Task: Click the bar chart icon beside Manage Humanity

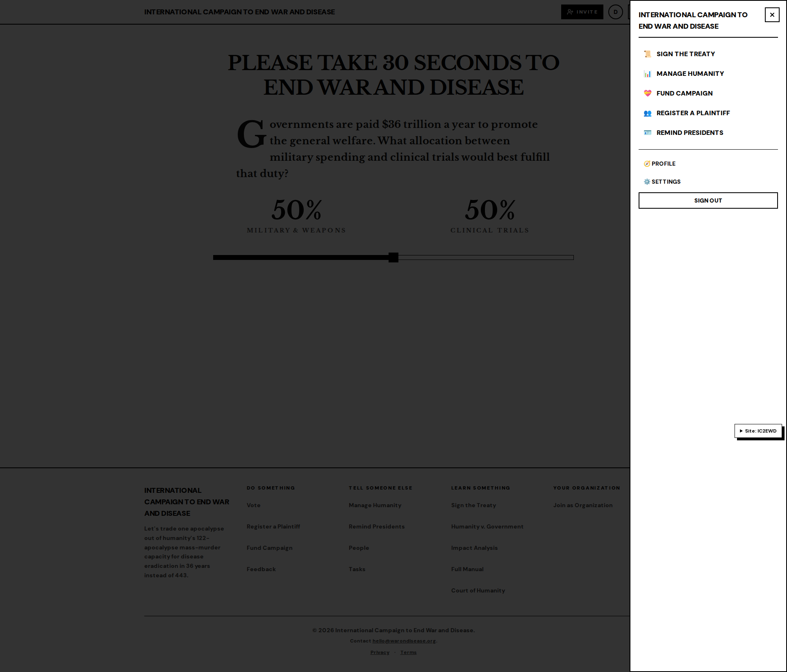Action: (648, 74)
